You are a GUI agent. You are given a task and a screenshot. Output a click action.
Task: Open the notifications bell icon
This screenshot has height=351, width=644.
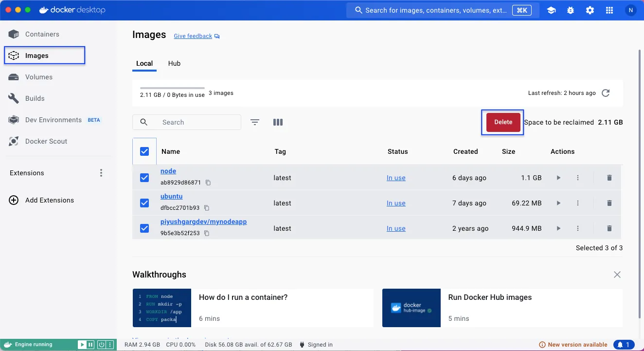point(624,345)
